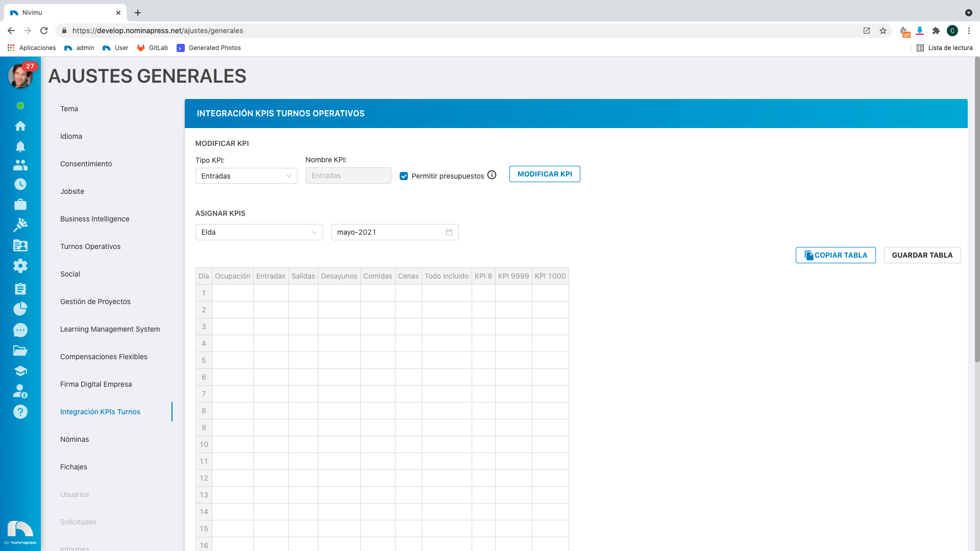
Task: Open the admin bookmark
Action: point(79,47)
